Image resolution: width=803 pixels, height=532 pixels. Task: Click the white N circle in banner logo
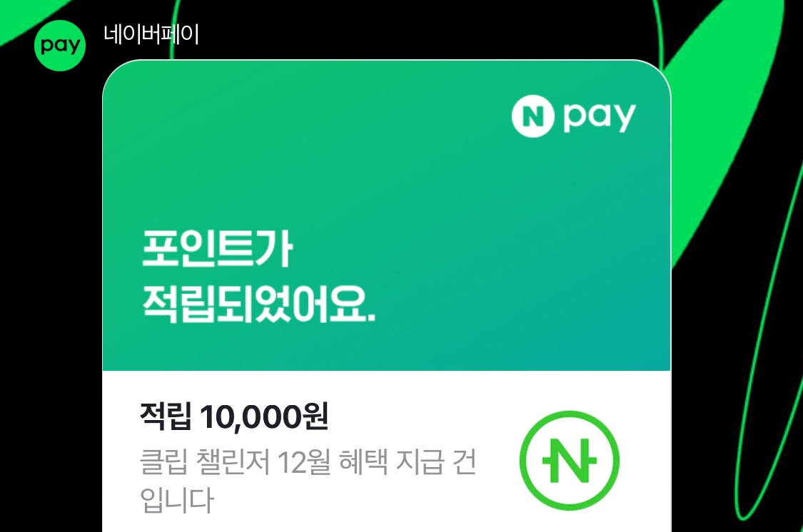click(532, 117)
